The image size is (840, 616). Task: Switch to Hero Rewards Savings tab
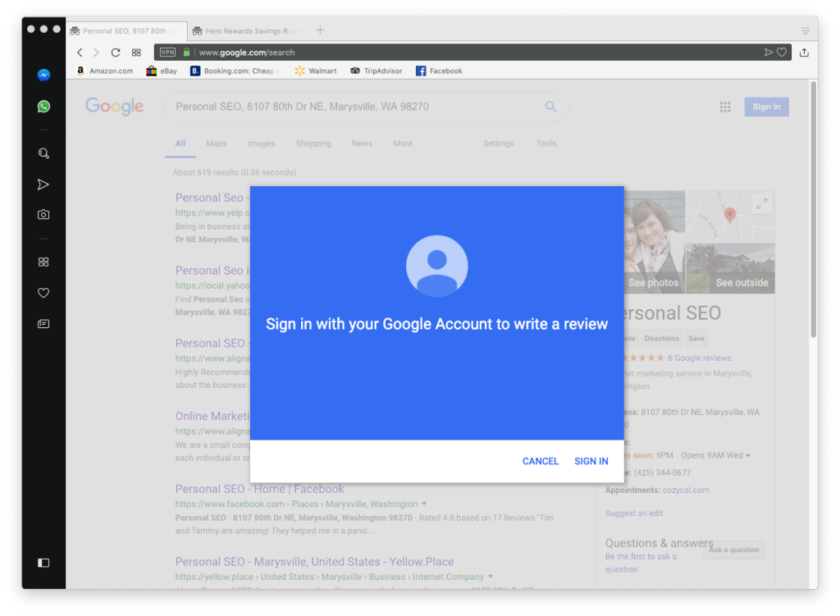tap(248, 31)
